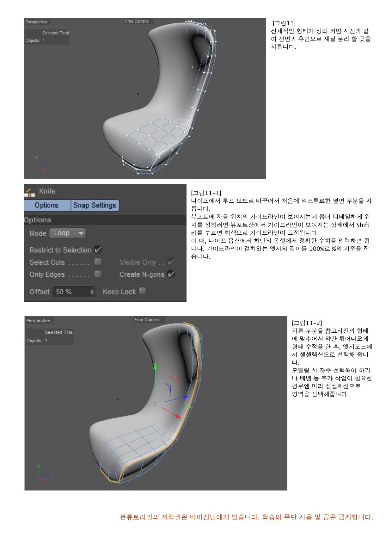Image resolution: width=392 pixels, height=555 pixels.
Task: Click the Free Camera label in the Figure 11-2 viewport
Action: coord(147,320)
